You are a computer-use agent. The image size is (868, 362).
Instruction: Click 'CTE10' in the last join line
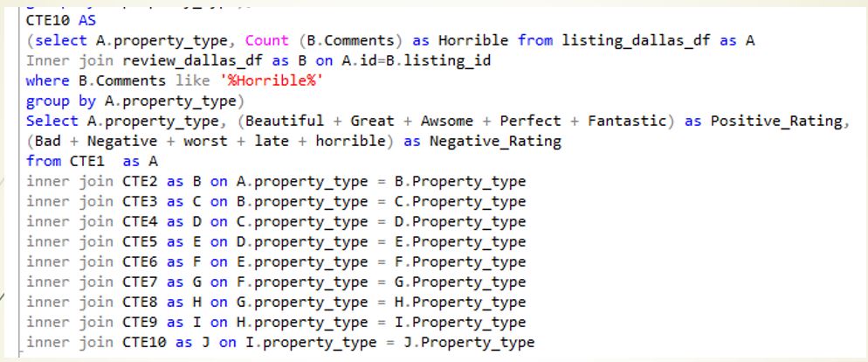pos(144,343)
